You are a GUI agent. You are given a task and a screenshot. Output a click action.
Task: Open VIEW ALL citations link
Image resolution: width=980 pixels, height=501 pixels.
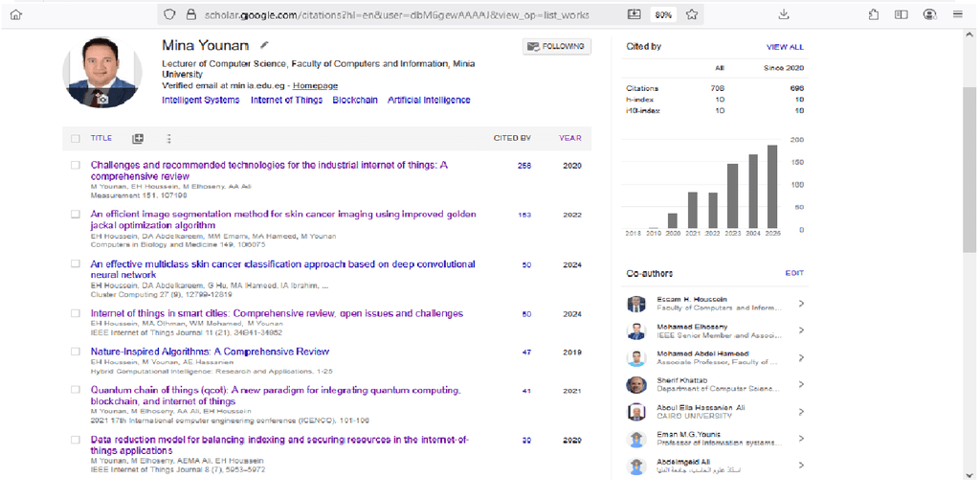(x=785, y=46)
